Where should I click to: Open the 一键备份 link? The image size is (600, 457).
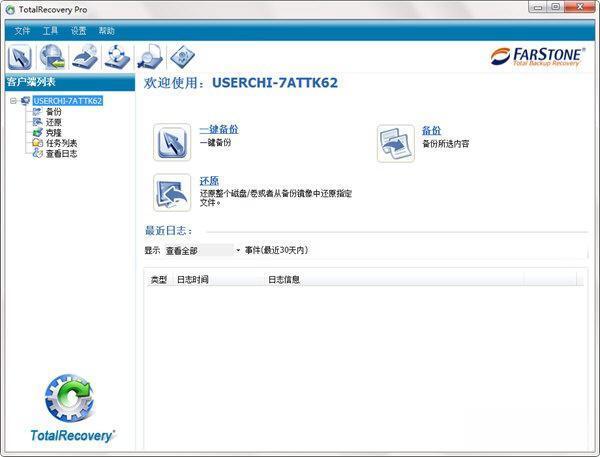click(x=219, y=129)
